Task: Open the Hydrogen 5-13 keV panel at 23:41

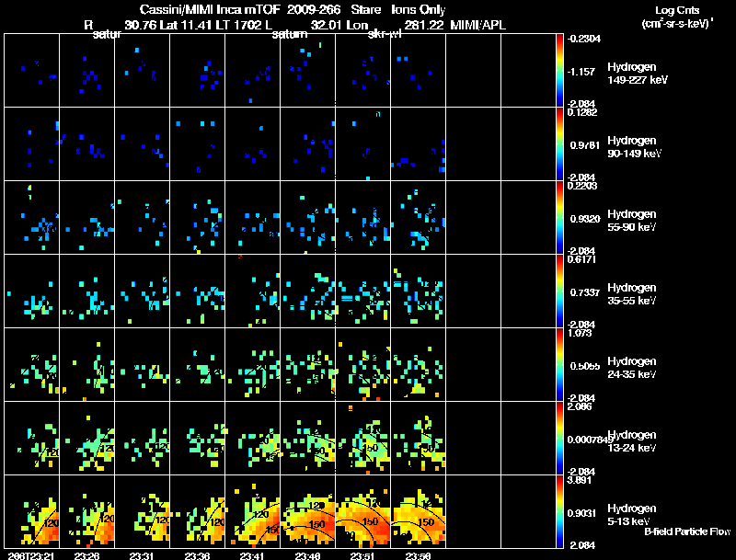Action: [x=252, y=511]
